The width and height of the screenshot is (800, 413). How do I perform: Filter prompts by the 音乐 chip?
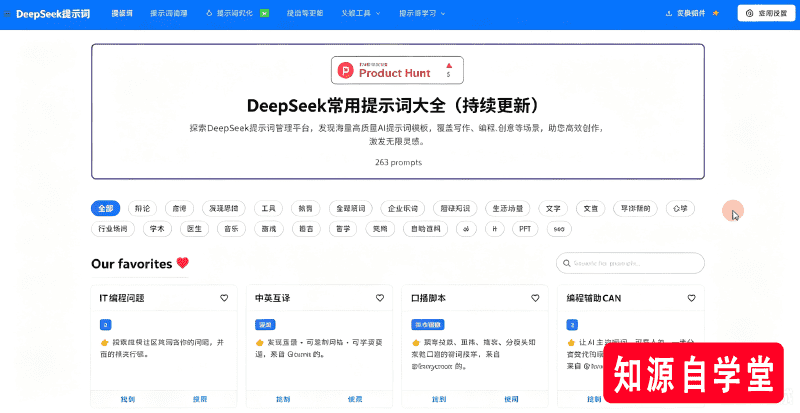click(231, 229)
